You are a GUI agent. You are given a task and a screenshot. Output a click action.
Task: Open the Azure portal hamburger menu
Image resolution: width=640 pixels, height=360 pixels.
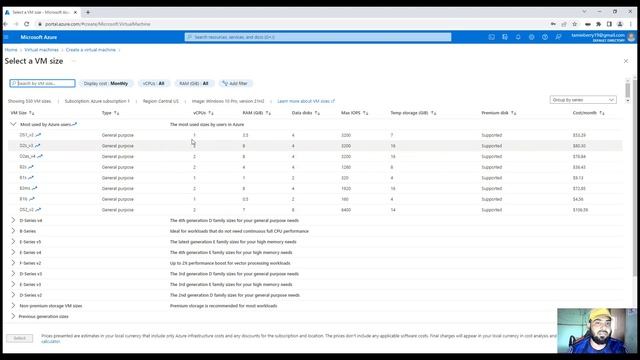[6, 37]
